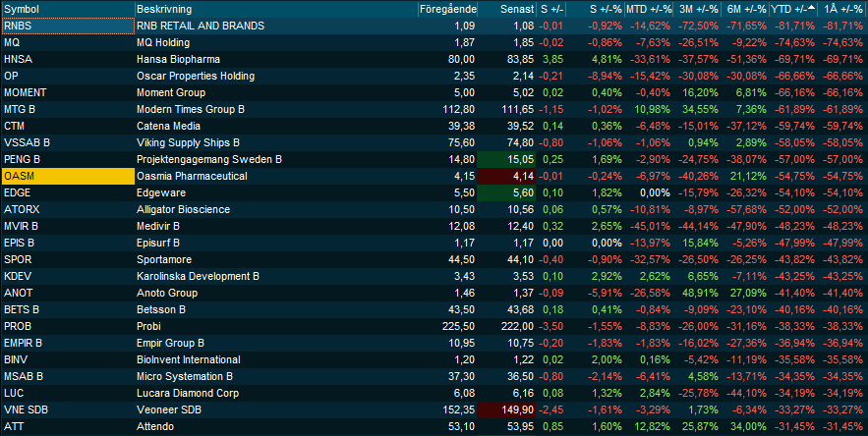Click Anoto Group 3M value 48,91%
This screenshot has width=868, height=436.
coord(700,293)
